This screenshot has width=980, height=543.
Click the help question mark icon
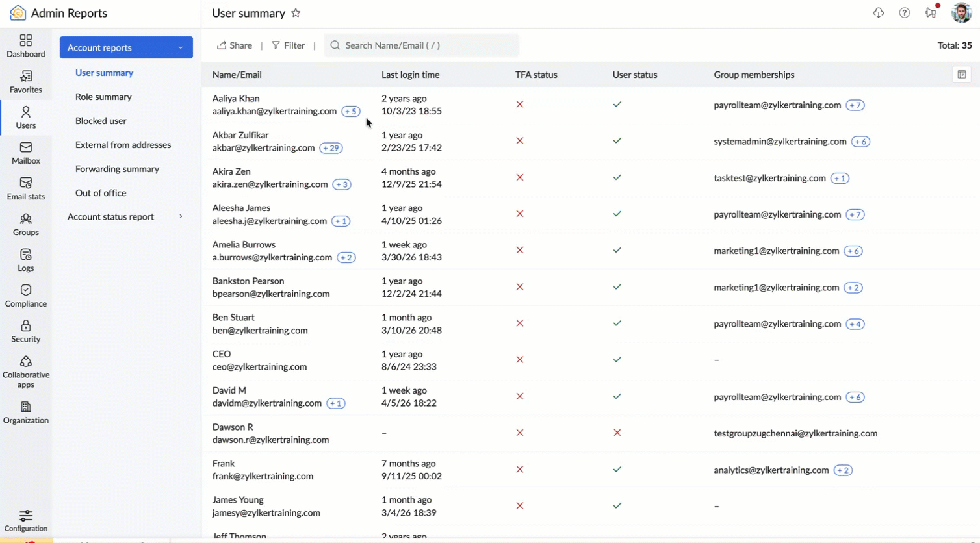(x=904, y=13)
